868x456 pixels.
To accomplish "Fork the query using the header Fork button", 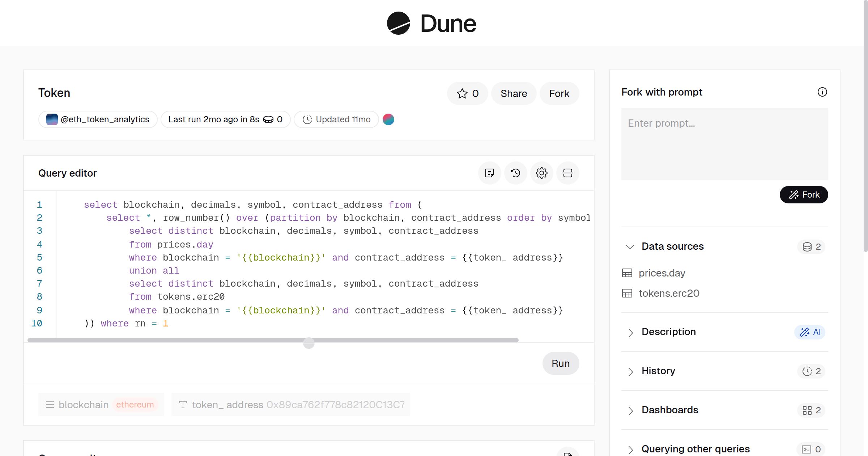I will pyautogui.click(x=559, y=93).
